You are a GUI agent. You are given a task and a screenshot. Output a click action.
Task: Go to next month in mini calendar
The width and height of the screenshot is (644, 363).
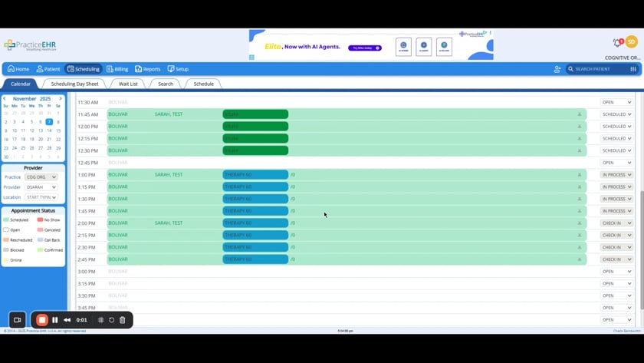[x=61, y=99]
